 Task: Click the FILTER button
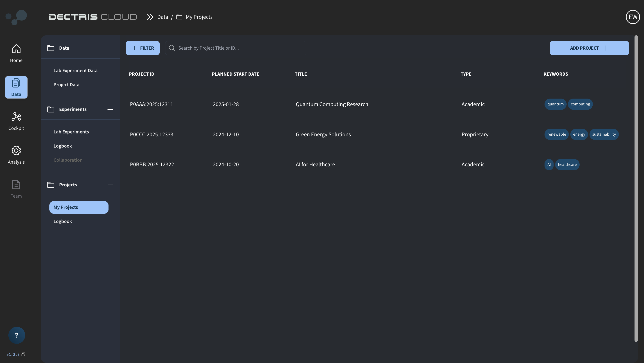(x=142, y=48)
